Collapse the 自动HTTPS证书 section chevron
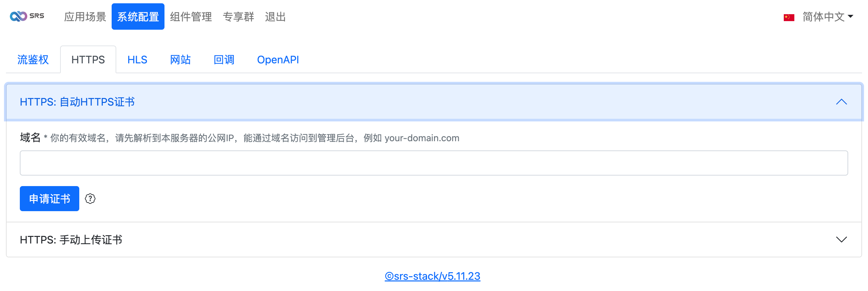This screenshot has height=291, width=868. coord(841,102)
